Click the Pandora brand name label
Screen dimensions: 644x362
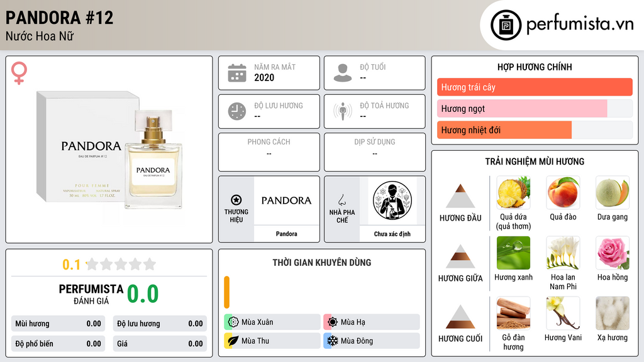[286, 234]
